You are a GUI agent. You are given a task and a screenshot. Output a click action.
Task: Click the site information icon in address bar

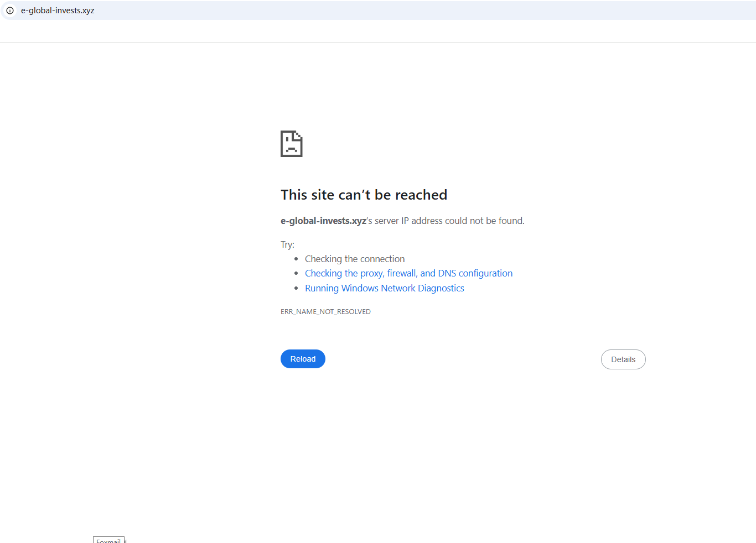click(x=10, y=11)
